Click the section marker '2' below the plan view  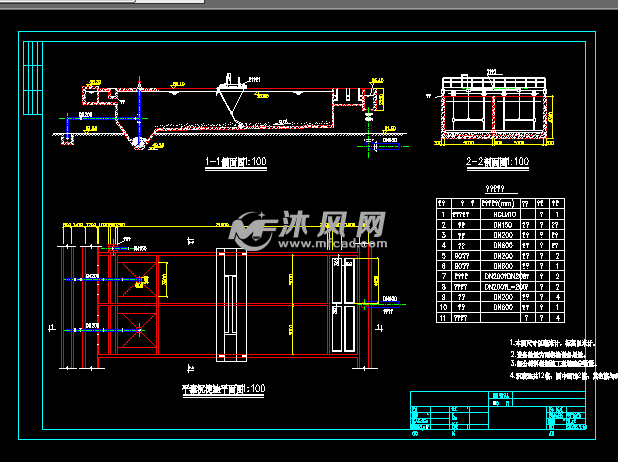(x=191, y=369)
